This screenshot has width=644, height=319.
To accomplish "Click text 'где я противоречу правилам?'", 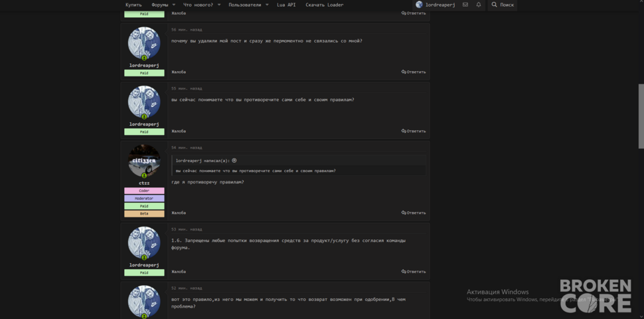I will tap(207, 182).
